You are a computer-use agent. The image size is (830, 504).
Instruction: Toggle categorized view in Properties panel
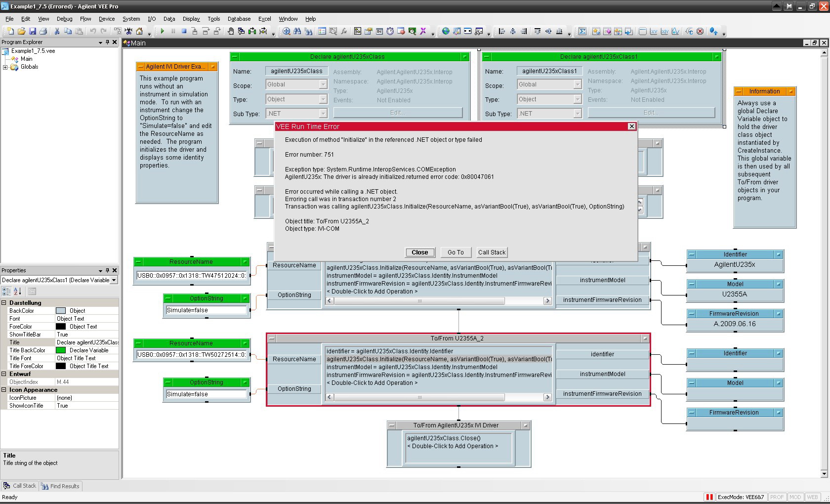[x=6, y=292]
